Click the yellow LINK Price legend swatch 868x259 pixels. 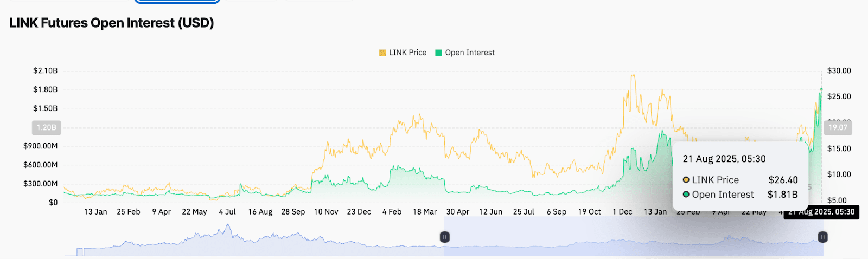point(382,53)
